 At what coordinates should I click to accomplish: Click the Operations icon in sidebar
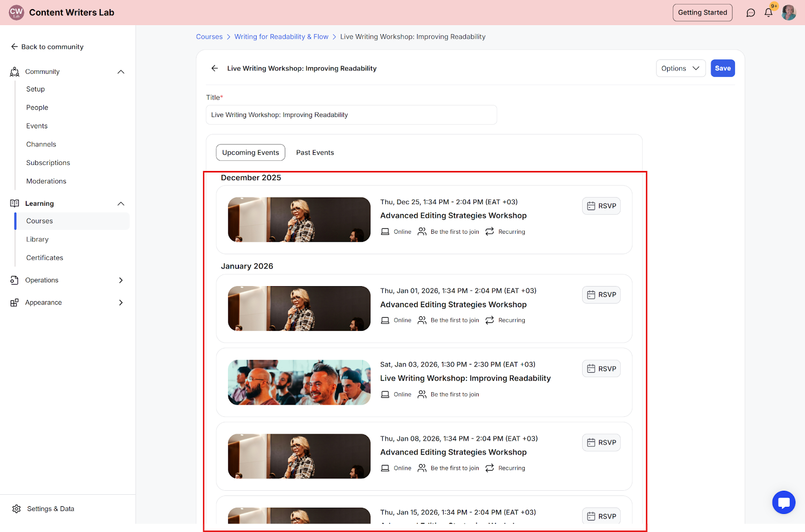click(15, 280)
